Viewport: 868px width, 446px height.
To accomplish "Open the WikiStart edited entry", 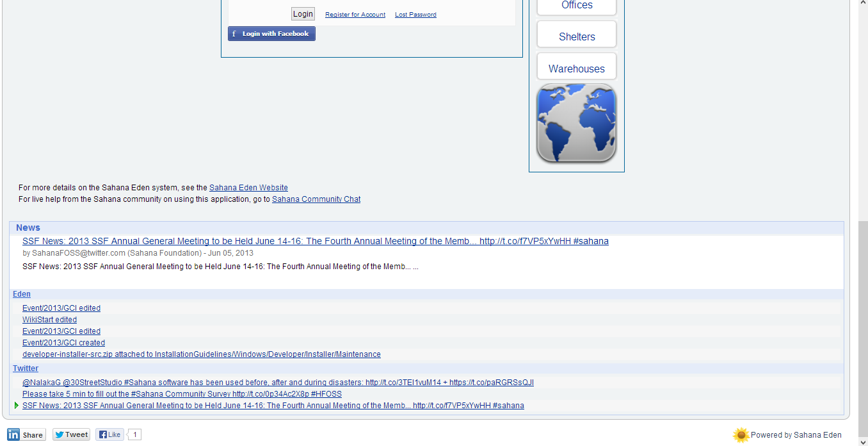I will click(49, 320).
